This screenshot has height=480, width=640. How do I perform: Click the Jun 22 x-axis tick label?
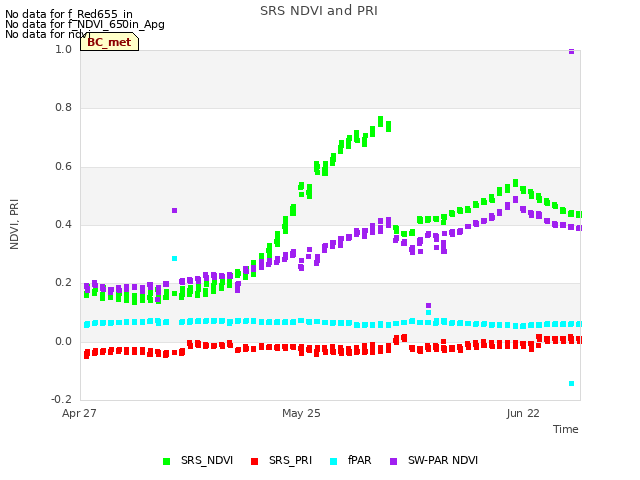(523, 413)
